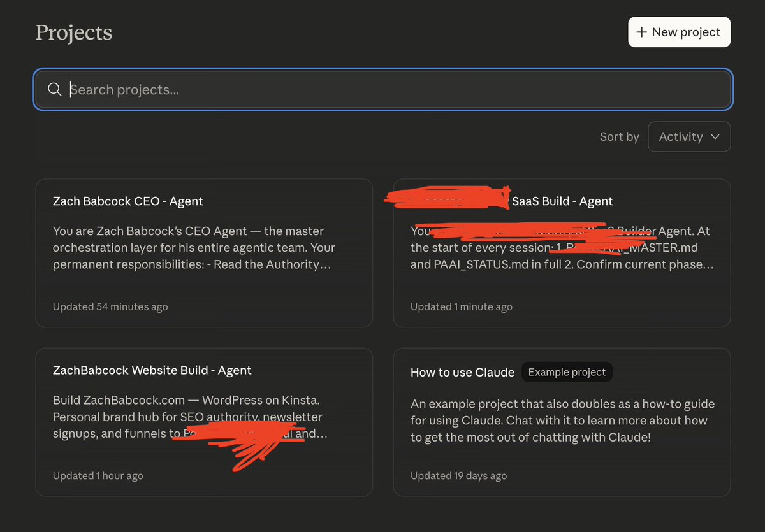Click the description starting 'Build ZachBabcock.com'
Screen dimensions: 765x532
pyautogui.click(x=190, y=417)
